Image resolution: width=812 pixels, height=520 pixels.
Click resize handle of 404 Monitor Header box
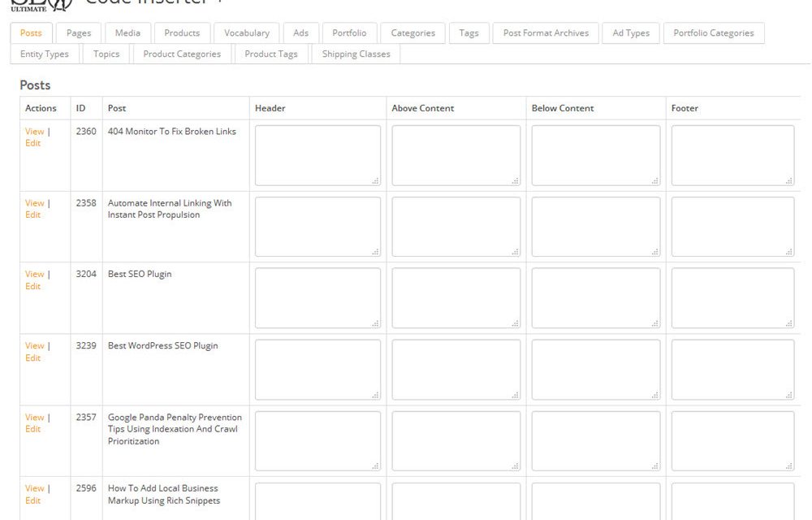(375, 181)
